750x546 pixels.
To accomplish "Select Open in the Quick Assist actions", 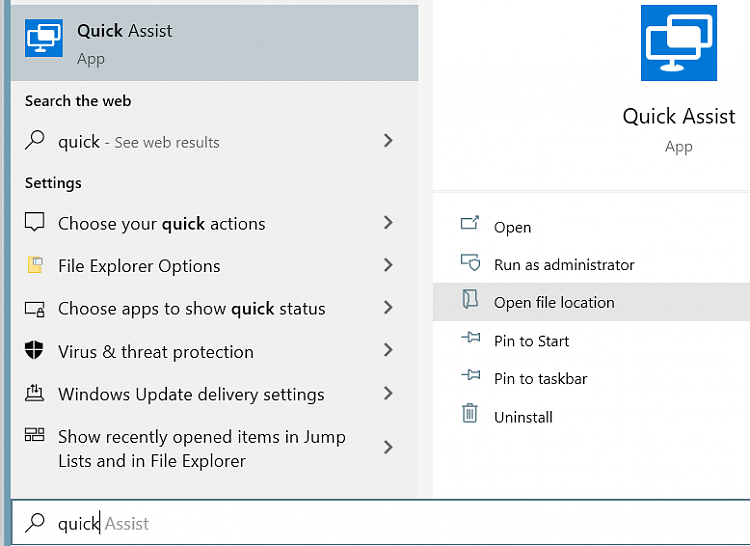I will (x=591, y=227).
